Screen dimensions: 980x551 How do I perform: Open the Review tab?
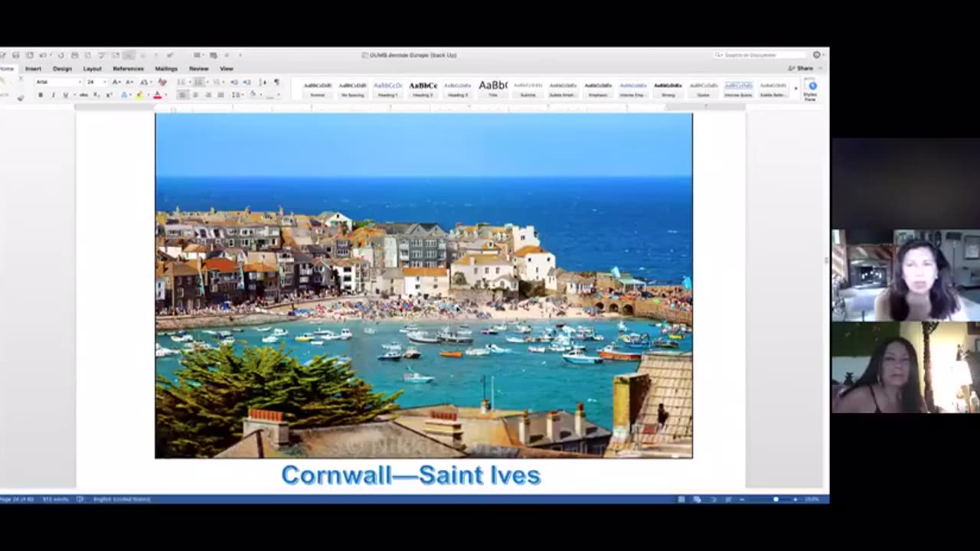tap(198, 69)
